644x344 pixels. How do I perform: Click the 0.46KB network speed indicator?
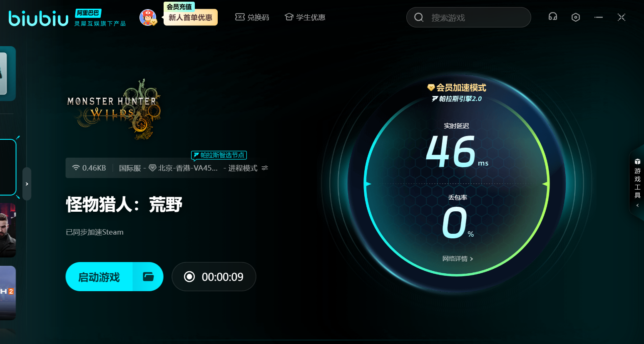tap(89, 168)
